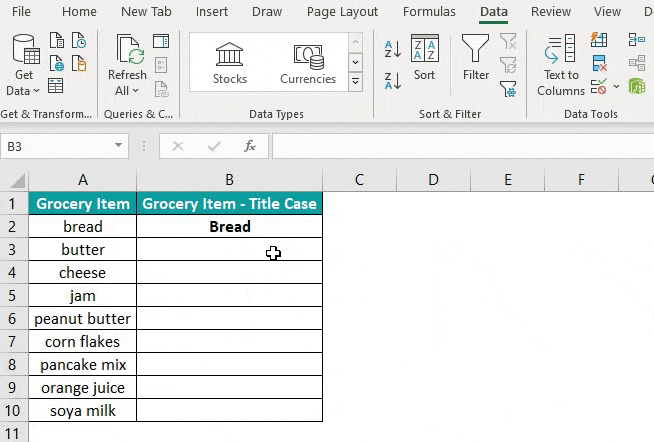This screenshot has width=654, height=442.
Task: Click From Text/CSV icon
Action: click(x=57, y=41)
